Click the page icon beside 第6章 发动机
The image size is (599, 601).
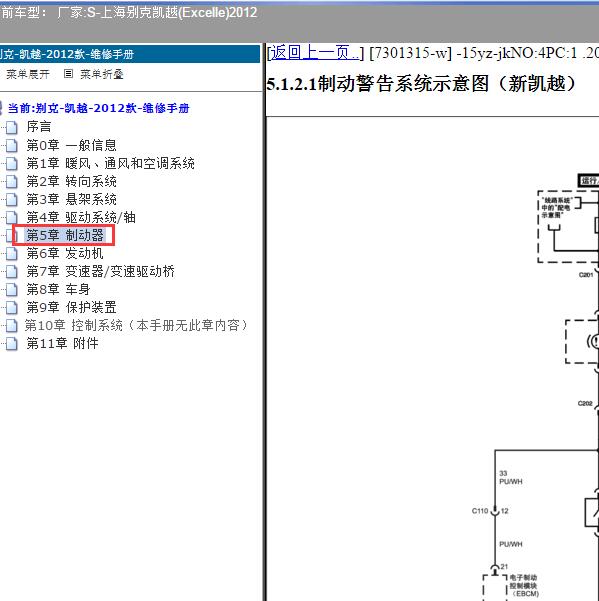(12, 253)
